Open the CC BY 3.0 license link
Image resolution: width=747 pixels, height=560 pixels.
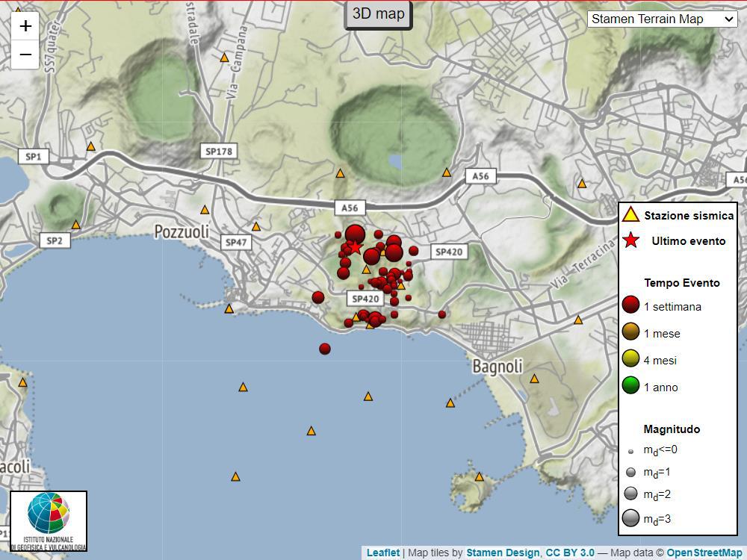(570, 553)
